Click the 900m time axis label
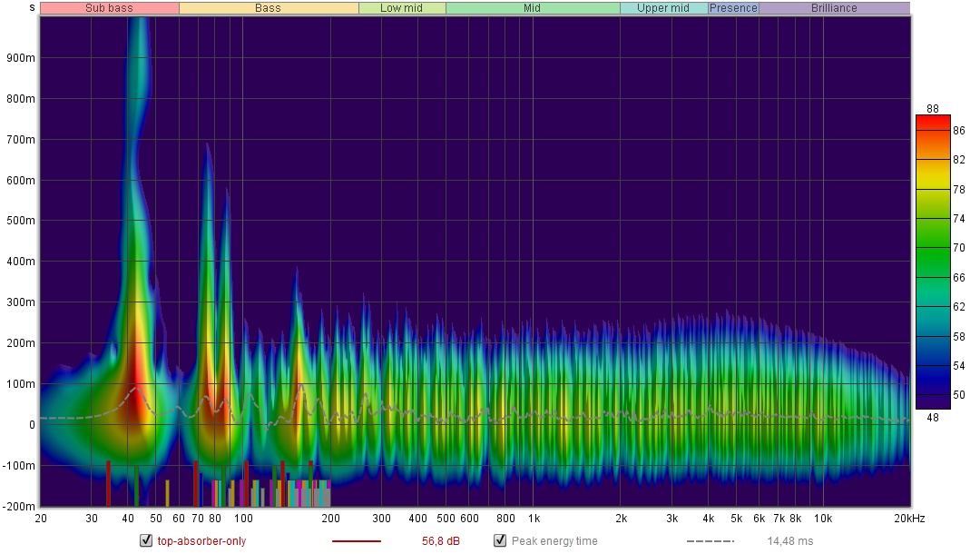The height and width of the screenshot is (554, 980). click(x=22, y=57)
